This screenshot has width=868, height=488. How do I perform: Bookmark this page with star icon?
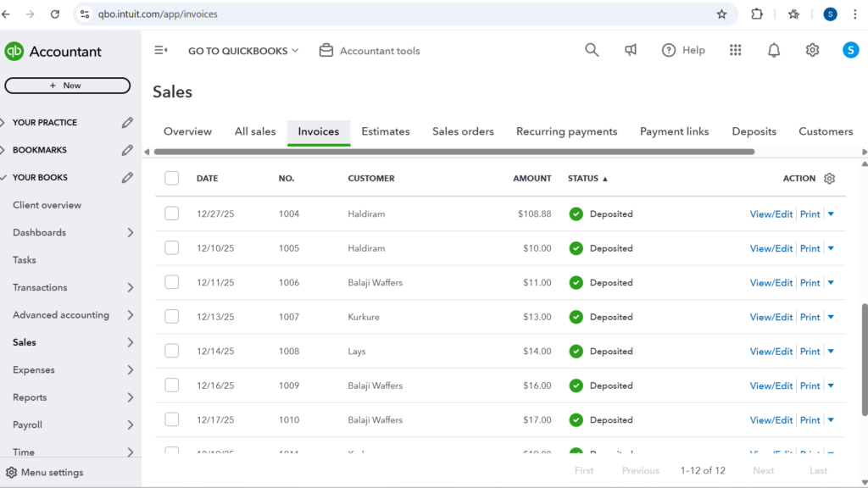[721, 14]
